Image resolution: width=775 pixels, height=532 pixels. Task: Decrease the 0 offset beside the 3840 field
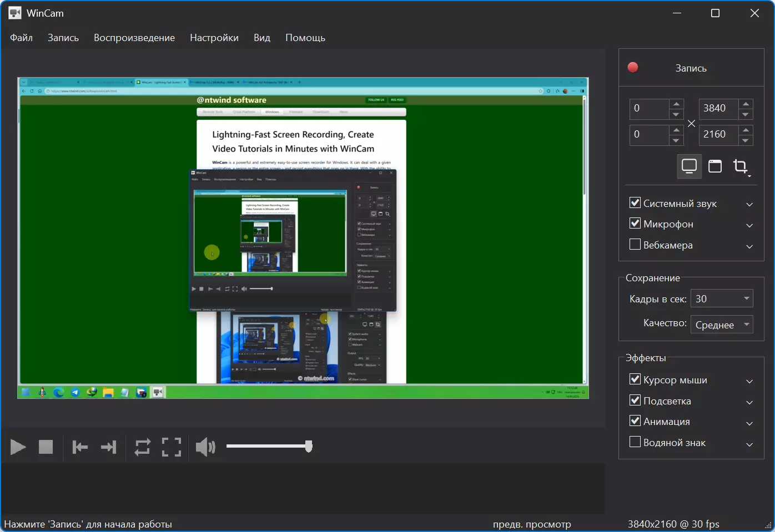(676, 114)
